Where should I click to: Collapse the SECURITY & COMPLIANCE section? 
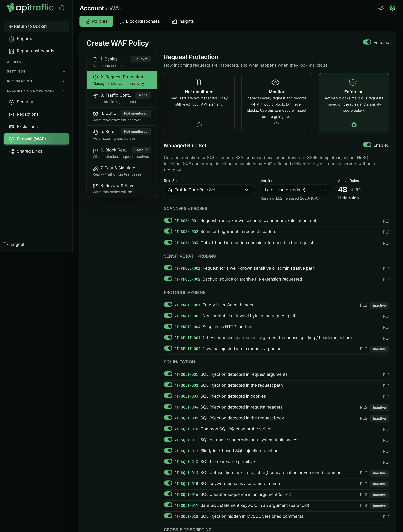[x=36, y=91]
